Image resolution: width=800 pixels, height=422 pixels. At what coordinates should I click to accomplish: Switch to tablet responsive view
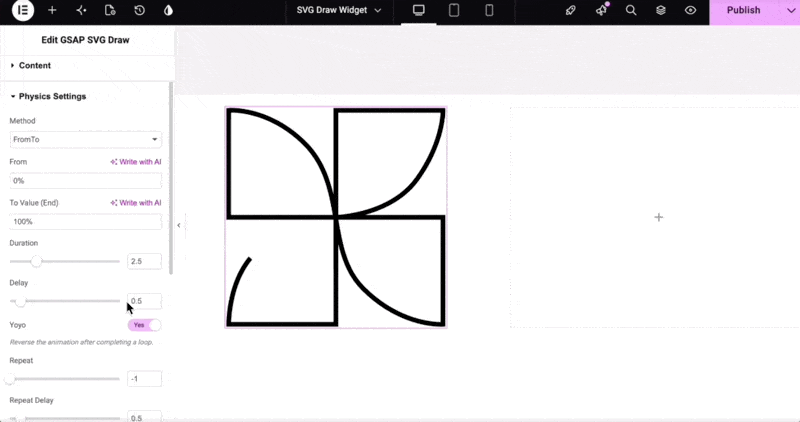tap(454, 10)
